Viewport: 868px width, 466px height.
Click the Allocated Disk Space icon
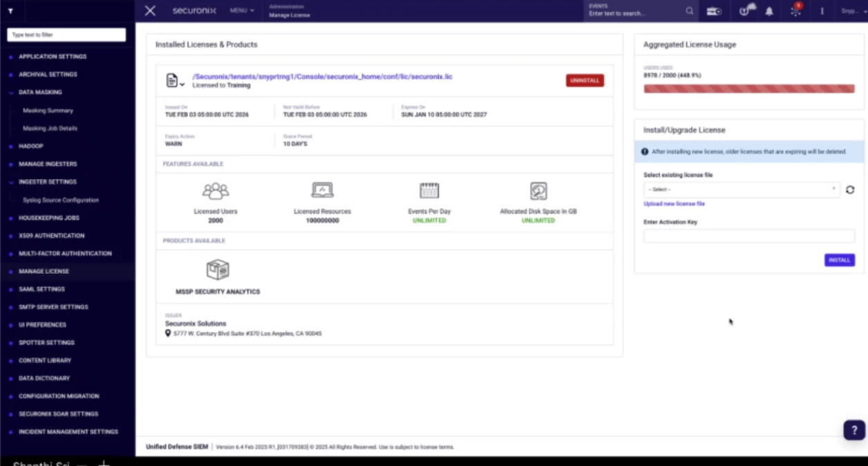coord(538,191)
